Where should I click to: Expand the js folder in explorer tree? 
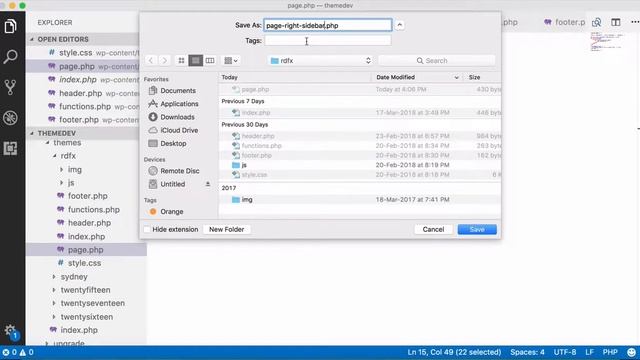pos(62,183)
